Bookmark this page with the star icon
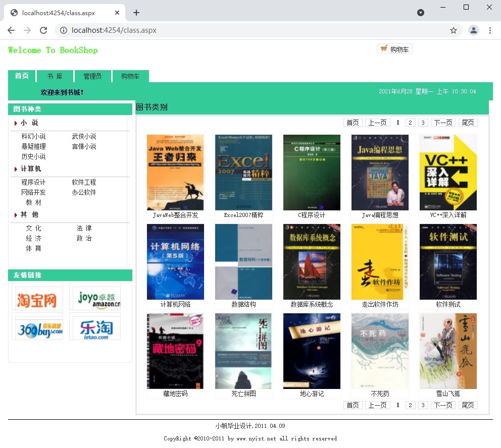 click(x=453, y=30)
